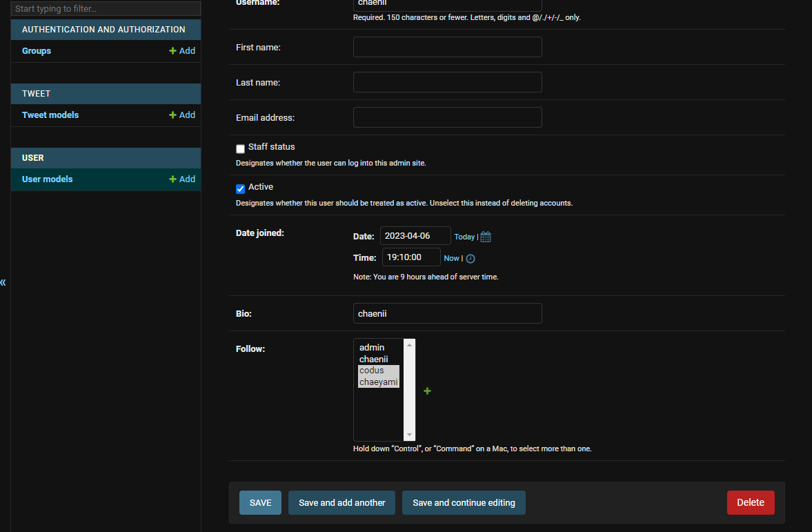Click the Username input field

click(448, 4)
